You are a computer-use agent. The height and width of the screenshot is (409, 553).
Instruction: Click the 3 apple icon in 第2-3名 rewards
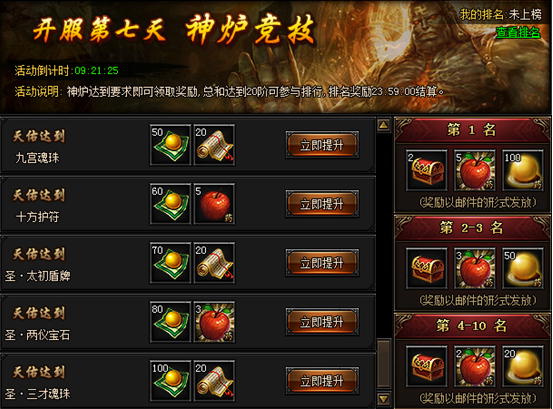tap(475, 268)
